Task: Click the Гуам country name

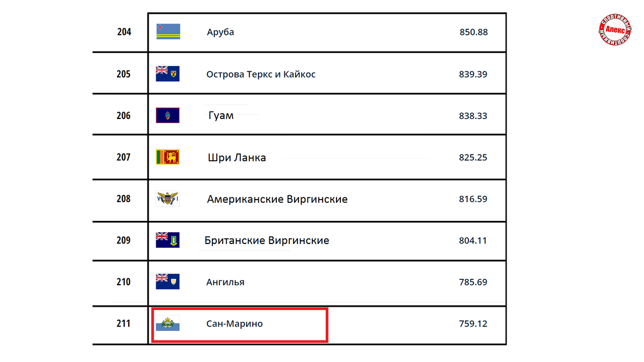Action: [221, 115]
